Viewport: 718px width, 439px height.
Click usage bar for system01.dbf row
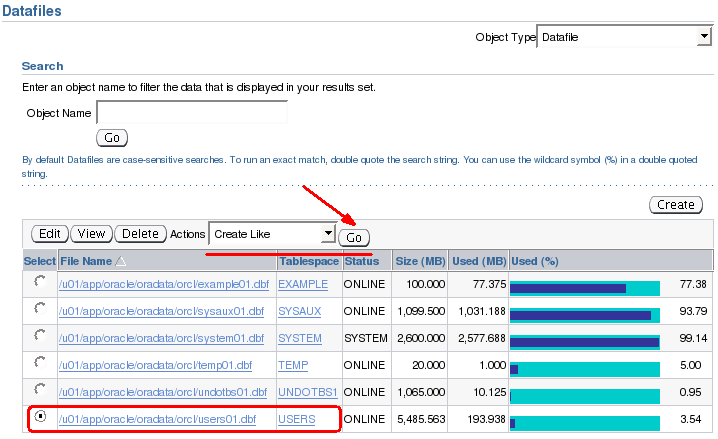coord(585,342)
